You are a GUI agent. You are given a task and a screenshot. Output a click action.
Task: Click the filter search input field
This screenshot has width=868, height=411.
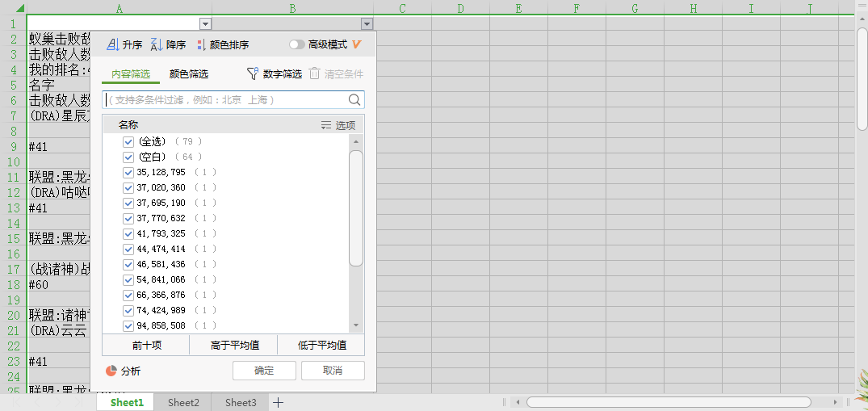pos(226,100)
